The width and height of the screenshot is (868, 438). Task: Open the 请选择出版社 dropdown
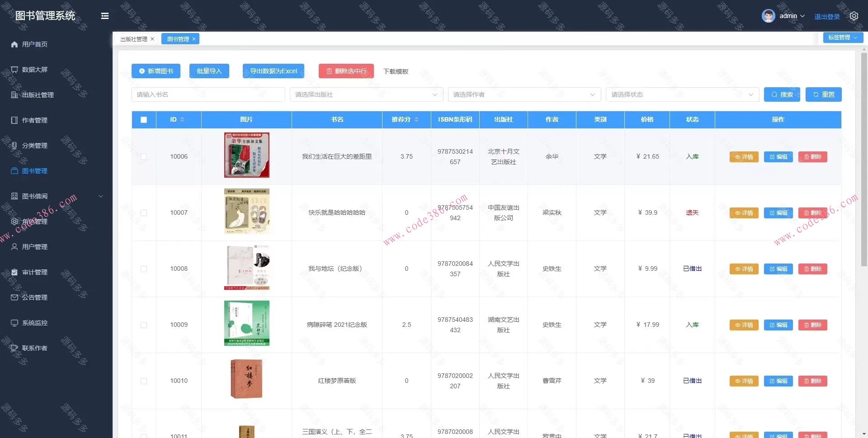click(x=366, y=94)
